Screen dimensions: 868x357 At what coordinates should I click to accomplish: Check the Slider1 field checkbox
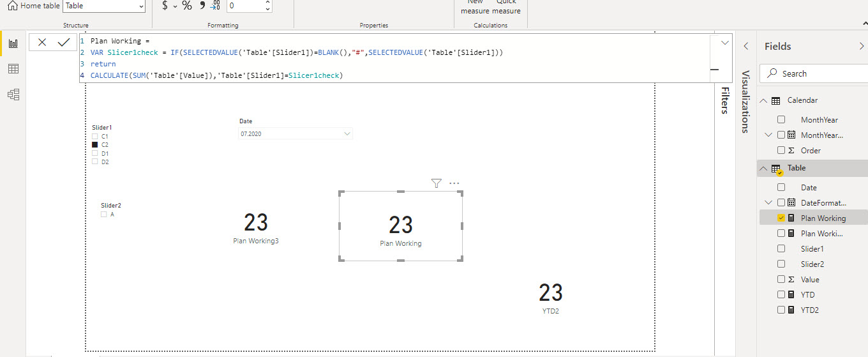point(781,248)
